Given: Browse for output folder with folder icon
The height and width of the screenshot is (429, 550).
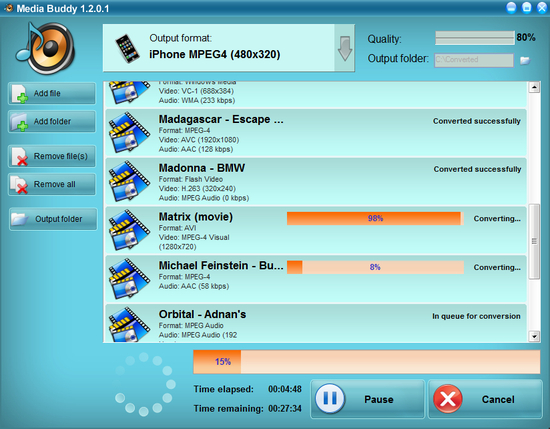Looking at the screenshot, I should click(x=525, y=60).
